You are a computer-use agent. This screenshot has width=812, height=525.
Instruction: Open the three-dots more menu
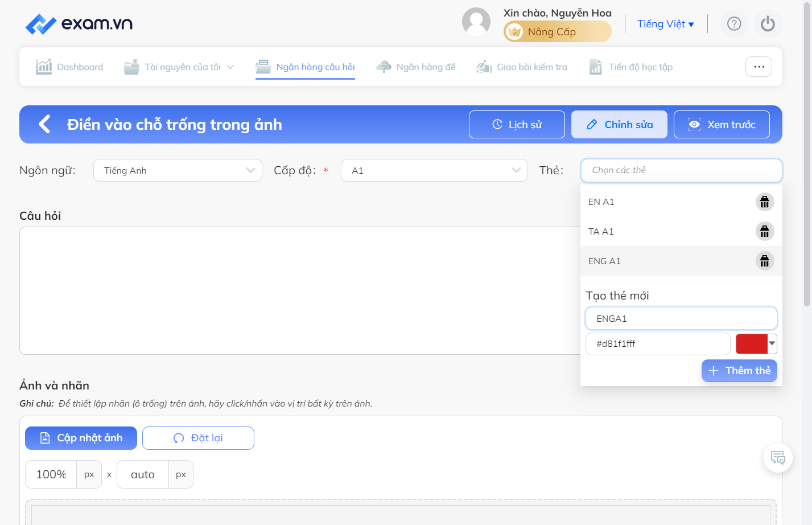tap(759, 67)
